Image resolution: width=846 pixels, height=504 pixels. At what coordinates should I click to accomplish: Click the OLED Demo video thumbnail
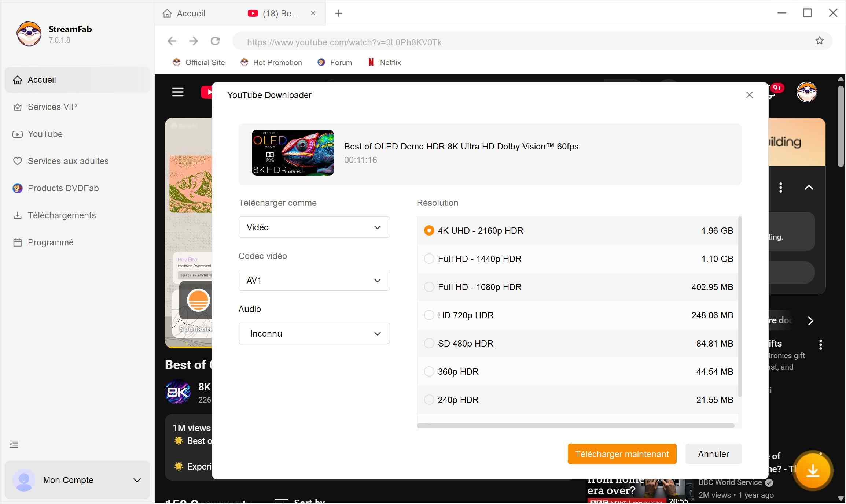coord(292,153)
